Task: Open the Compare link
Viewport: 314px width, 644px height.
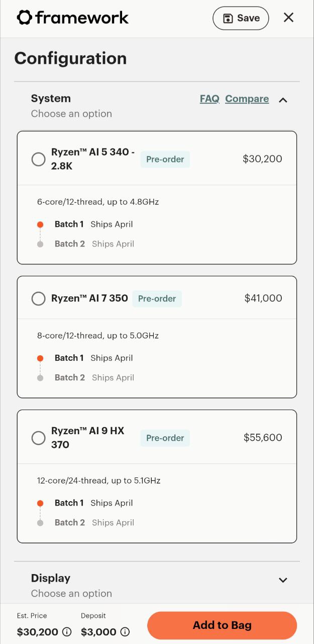Action: point(247,99)
